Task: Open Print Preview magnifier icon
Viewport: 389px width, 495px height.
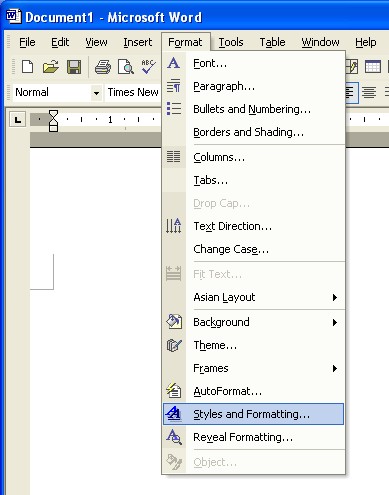Action: pos(126,67)
